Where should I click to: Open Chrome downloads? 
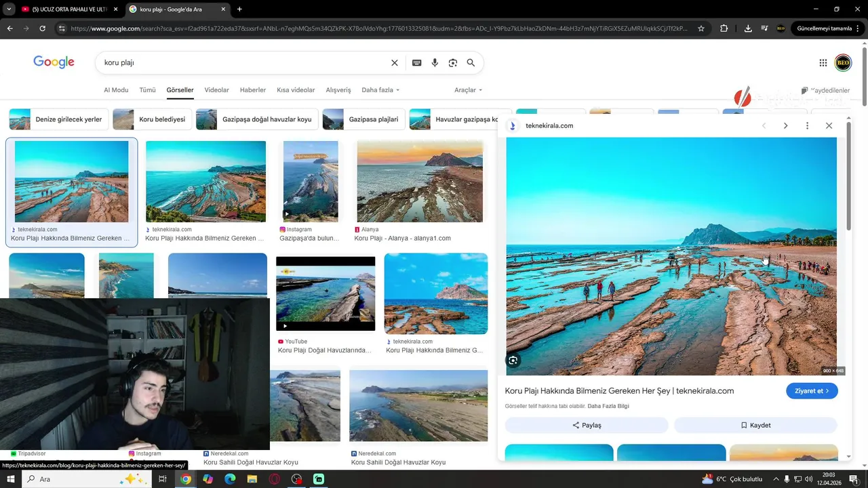748,28
